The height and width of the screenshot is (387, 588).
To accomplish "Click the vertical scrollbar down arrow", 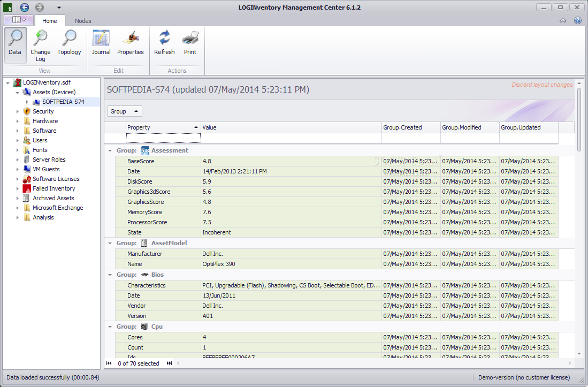I will (x=579, y=354).
